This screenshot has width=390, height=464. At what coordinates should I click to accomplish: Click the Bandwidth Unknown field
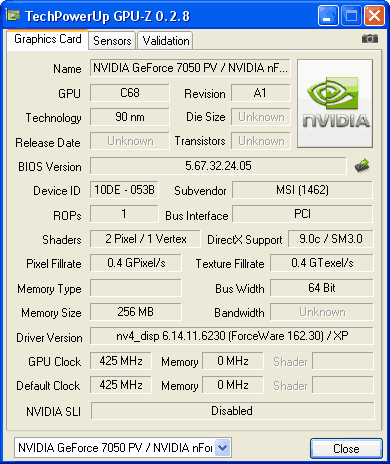[322, 312]
